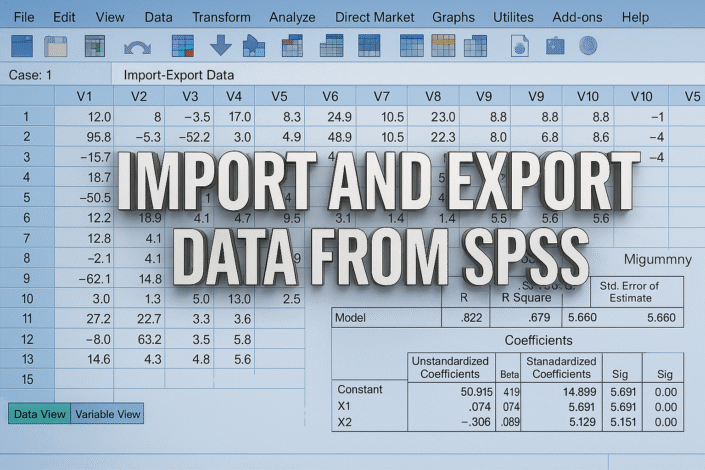Click the blue downward arrow icon
Screen dimensions: 705x470
point(221,46)
